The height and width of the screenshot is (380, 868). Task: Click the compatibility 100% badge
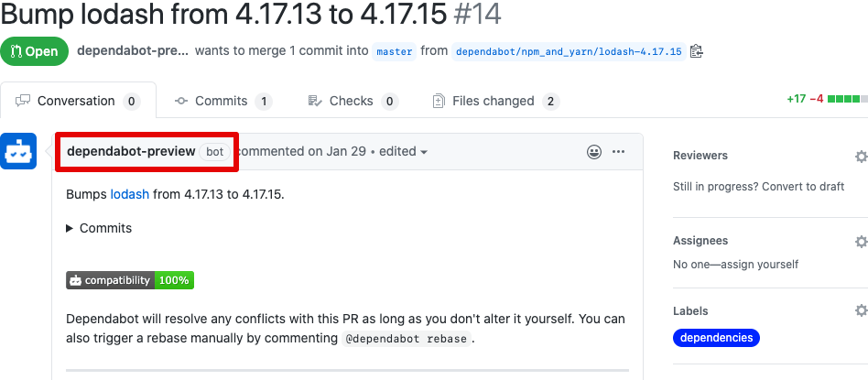coord(130,280)
